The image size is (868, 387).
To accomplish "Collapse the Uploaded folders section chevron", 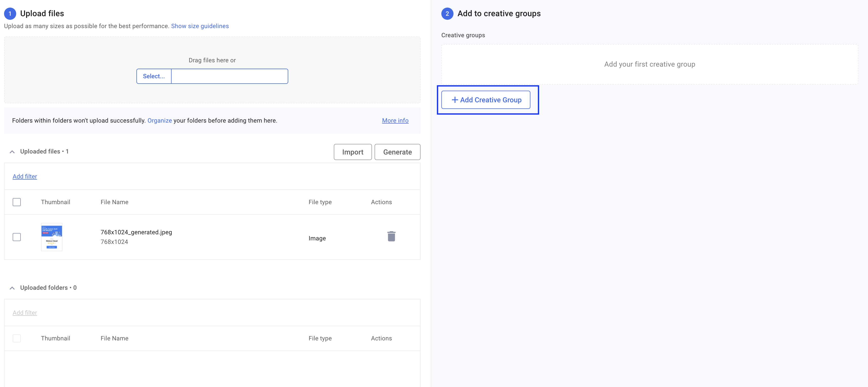I will coord(12,288).
